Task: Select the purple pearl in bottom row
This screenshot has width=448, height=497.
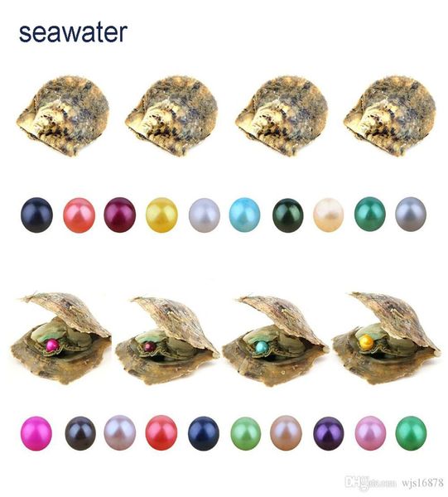Action: pyautogui.click(x=329, y=433)
